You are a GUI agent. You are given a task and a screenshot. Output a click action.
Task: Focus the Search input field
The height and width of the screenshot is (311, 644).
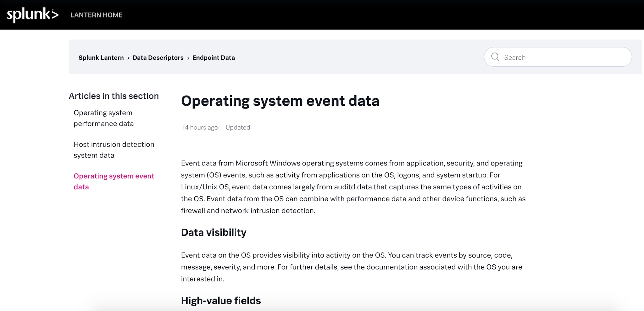pos(558,57)
